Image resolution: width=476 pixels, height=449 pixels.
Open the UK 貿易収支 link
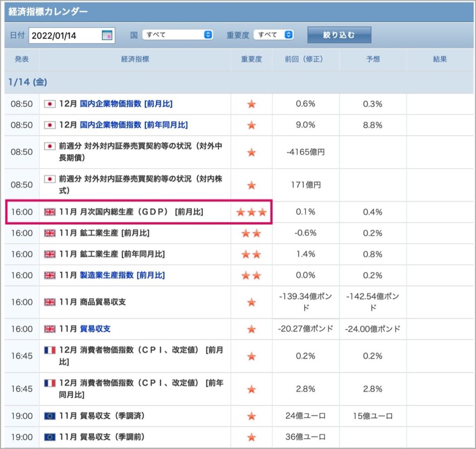tap(95, 328)
